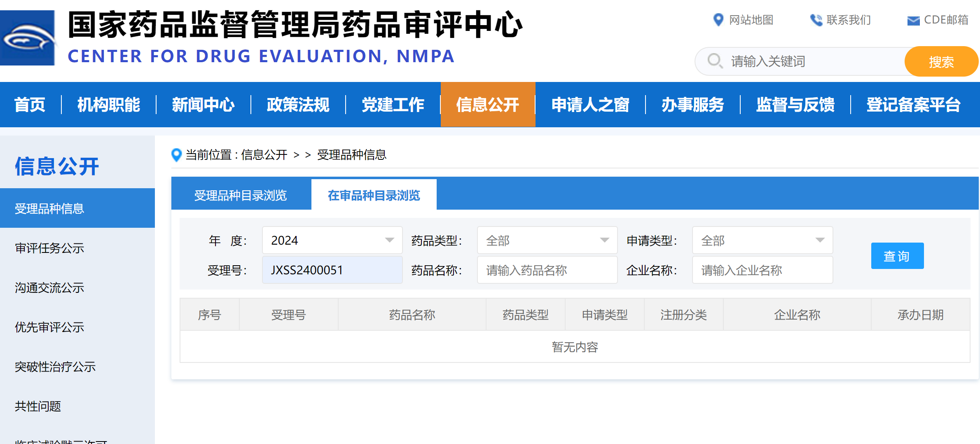Click the CDE mailbox envelope icon

(x=913, y=20)
